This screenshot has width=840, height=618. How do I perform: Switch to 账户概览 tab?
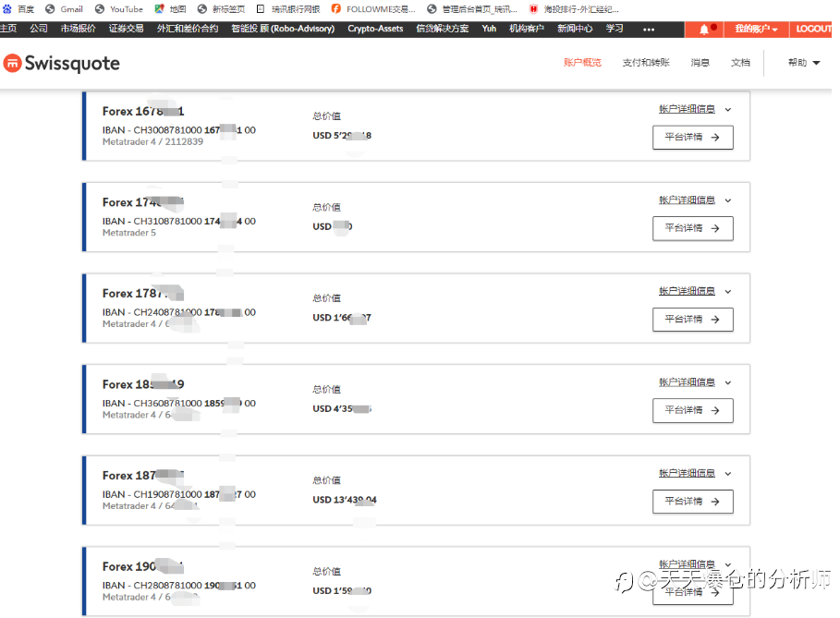[x=582, y=63]
